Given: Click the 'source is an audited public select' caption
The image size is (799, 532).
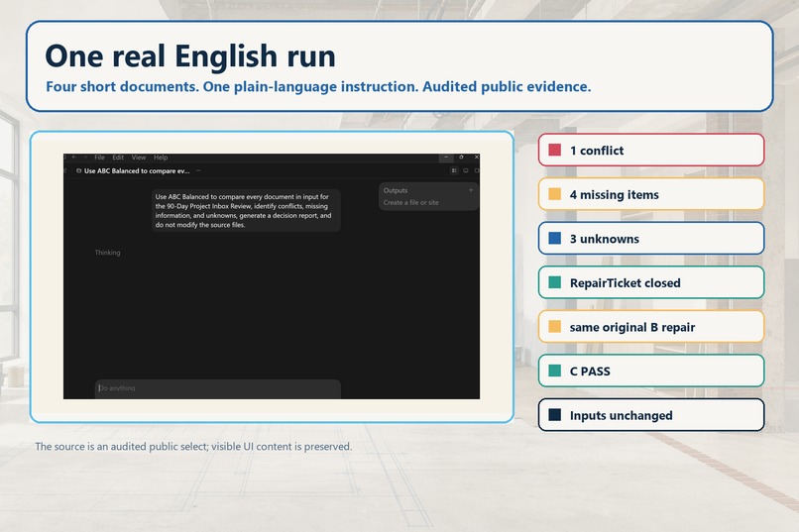Looking at the screenshot, I should point(193,447).
